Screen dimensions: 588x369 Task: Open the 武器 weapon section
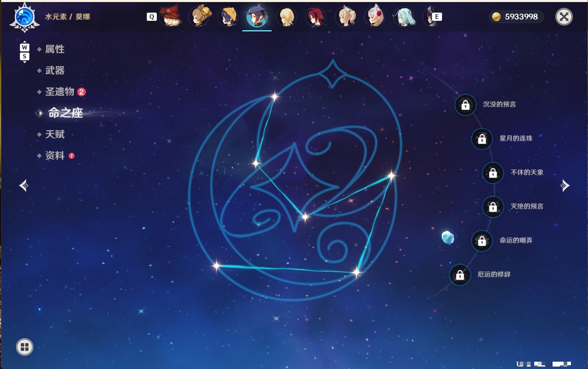[x=55, y=71]
